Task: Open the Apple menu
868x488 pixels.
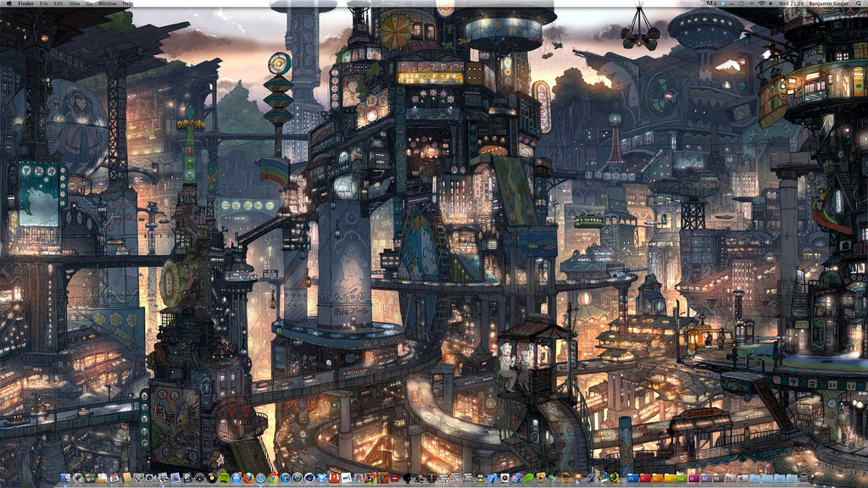Action: (8, 3)
